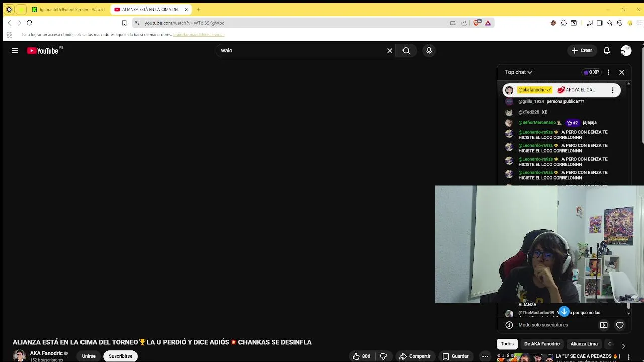Open the Leo AI sparkle icon
This screenshot has height=362, width=644.
click(610, 23)
